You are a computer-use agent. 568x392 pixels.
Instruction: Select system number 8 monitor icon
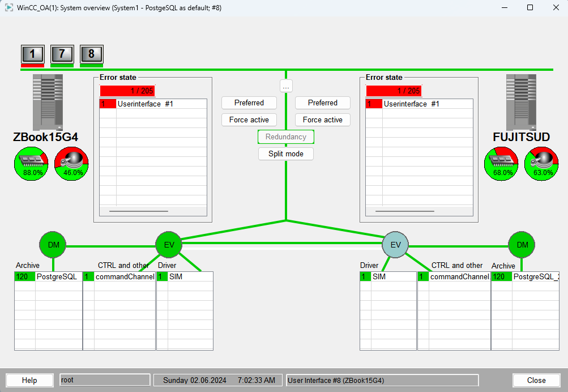[x=91, y=54]
